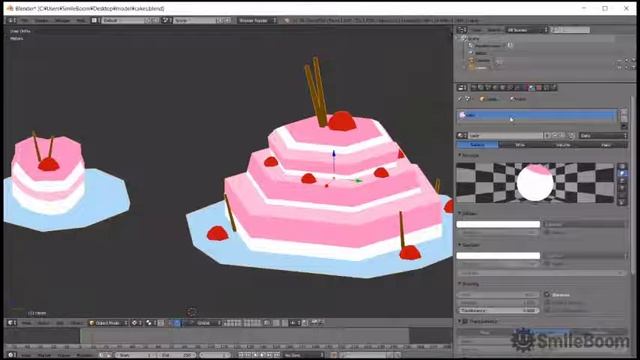
Task: Open the World properties tab icon
Action: 496,87
